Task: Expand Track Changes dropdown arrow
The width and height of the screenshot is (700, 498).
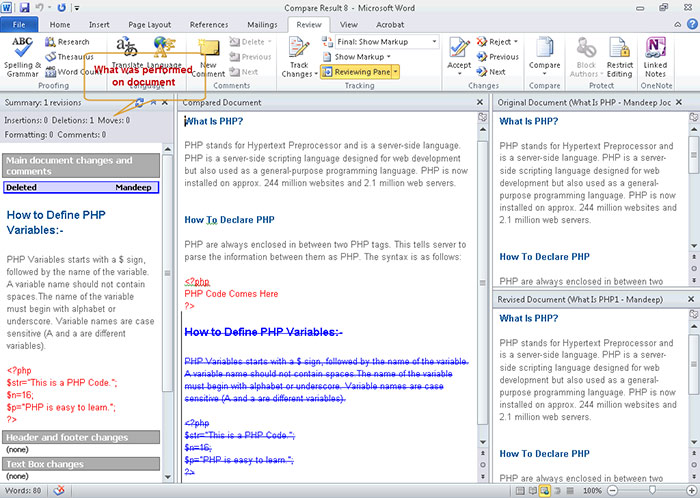Action: point(316,74)
